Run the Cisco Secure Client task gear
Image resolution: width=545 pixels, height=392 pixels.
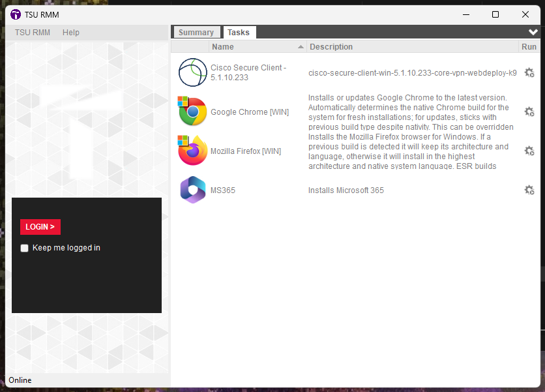[529, 72]
